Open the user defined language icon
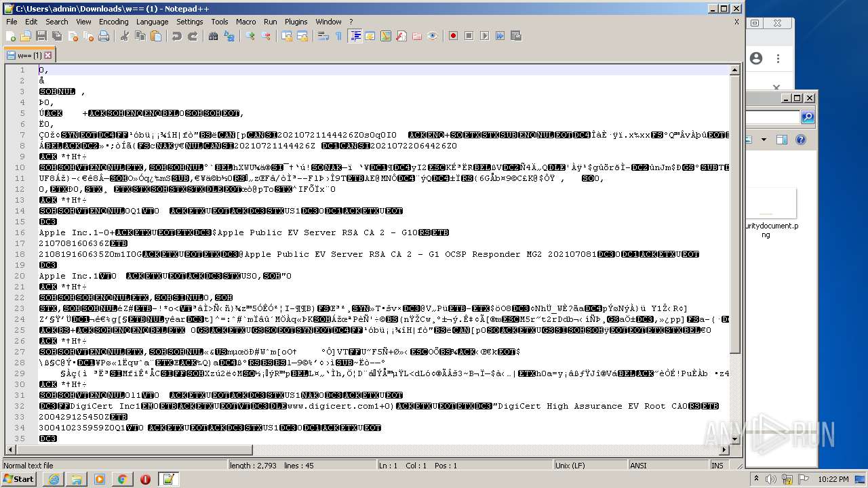Screen dimensions: 868x488 coord(370,36)
